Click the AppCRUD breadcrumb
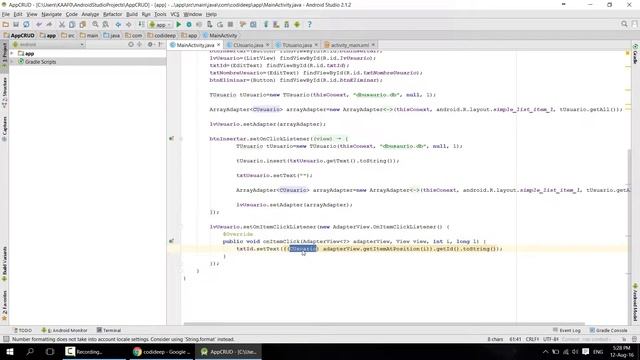Image resolution: width=640 pixels, height=360 pixels. coord(19,36)
